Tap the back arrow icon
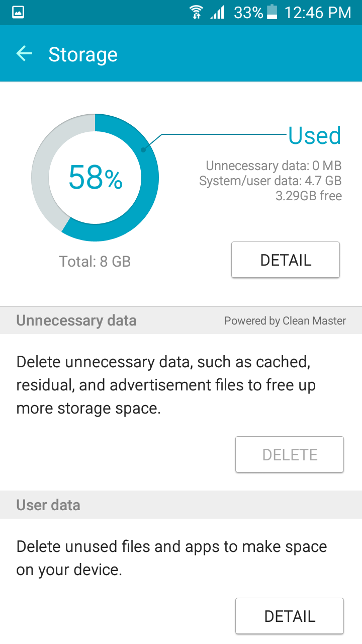Image resolution: width=362 pixels, height=644 pixels. point(24,54)
